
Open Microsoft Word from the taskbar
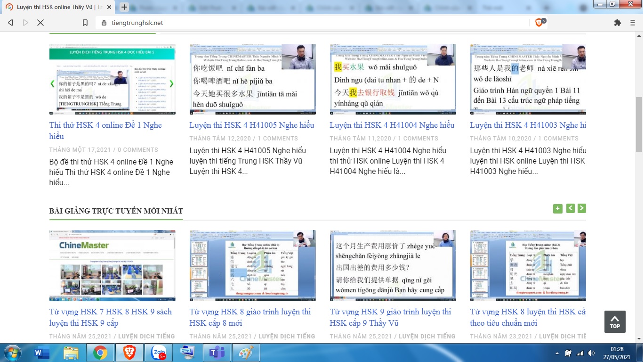coord(42,353)
